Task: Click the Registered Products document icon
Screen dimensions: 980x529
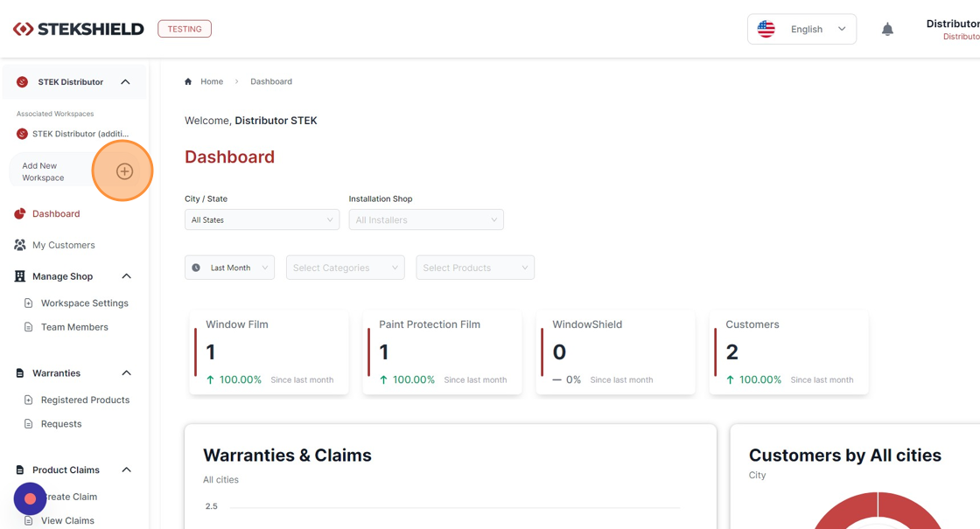Action: 28,400
